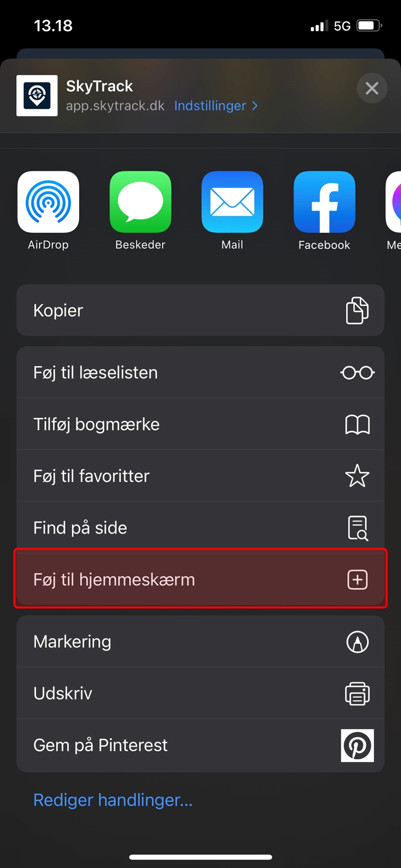
Task: Close the share sheet with X
Action: coord(372,88)
